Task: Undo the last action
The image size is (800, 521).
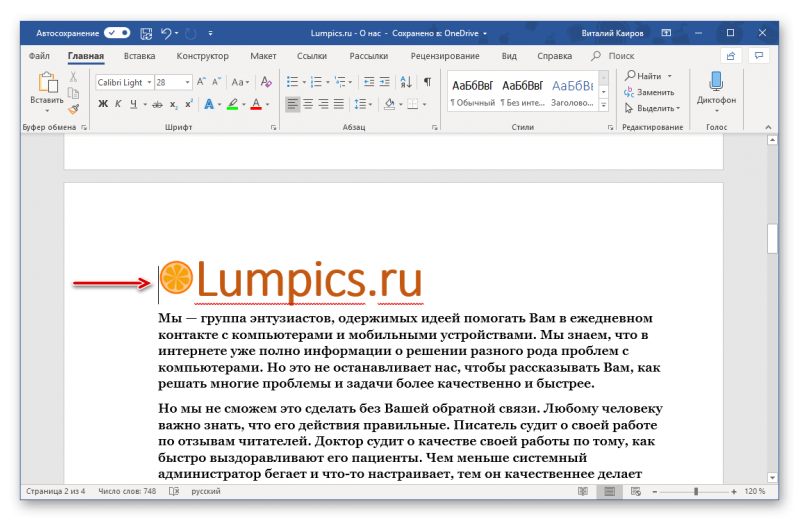Action: (x=166, y=33)
